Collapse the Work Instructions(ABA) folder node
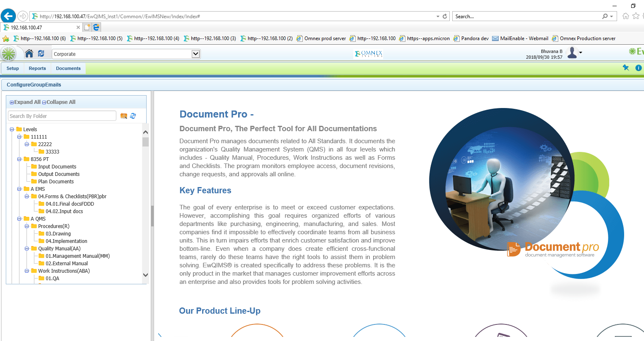The width and height of the screenshot is (644, 341). [x=27, y=271]
